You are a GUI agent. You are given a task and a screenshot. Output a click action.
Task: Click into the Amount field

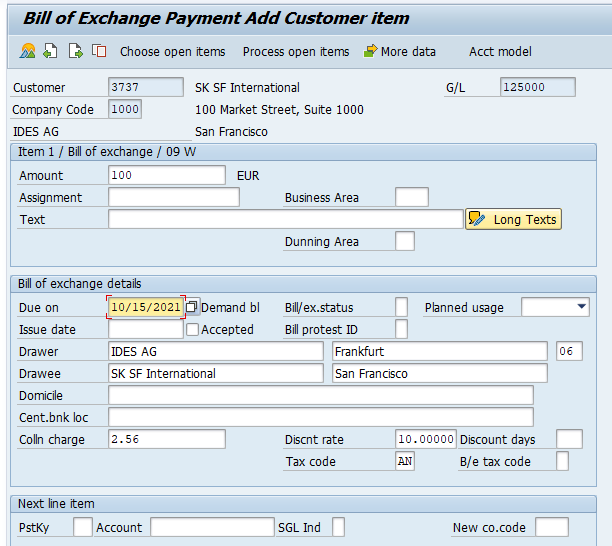[x=166, y=175]
